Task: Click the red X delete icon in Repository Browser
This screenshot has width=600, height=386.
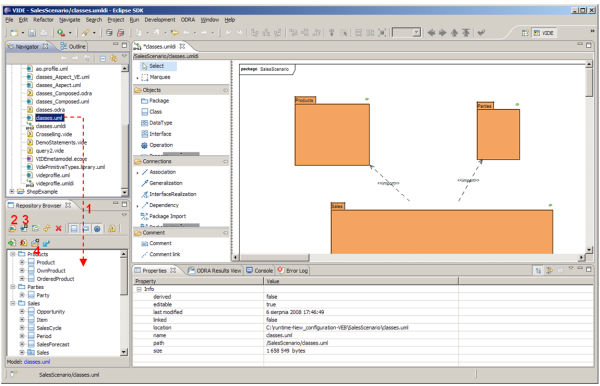Action: (x=59, y=228)
